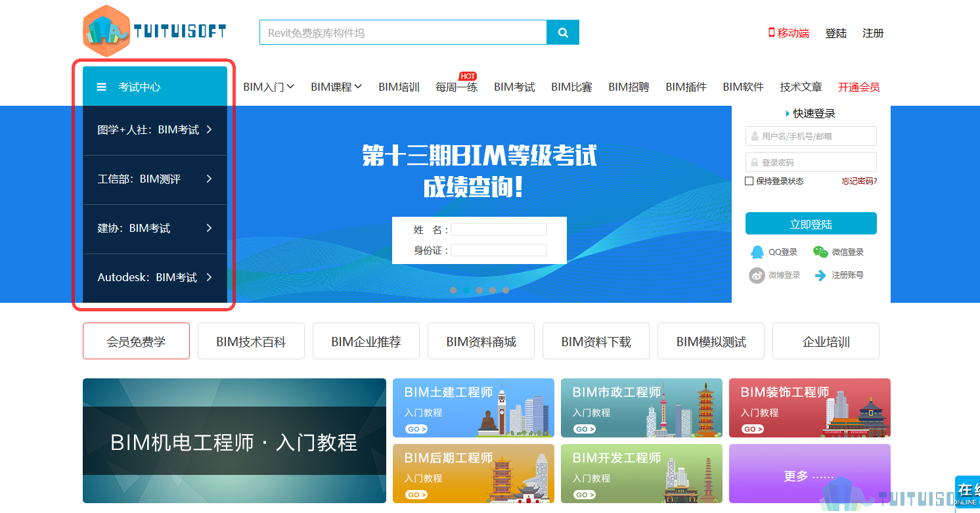
Task: Log in using the Weibo icon
Action: [x=757, y=275]
